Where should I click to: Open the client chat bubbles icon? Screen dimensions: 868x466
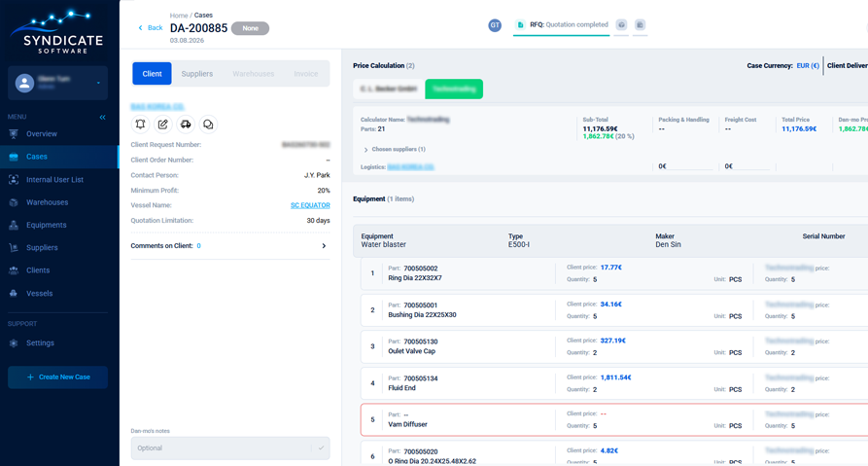208,125
